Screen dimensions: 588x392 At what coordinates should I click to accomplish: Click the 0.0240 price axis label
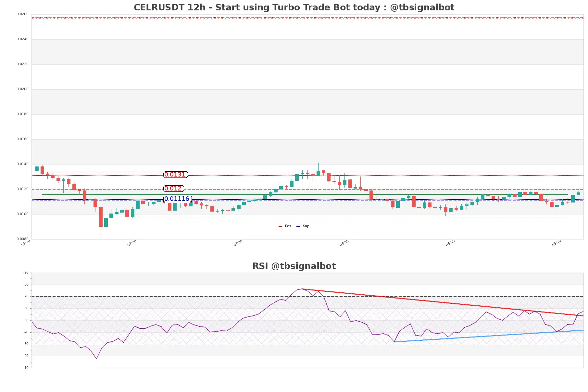pyautogui.click(x=22, y=39)
